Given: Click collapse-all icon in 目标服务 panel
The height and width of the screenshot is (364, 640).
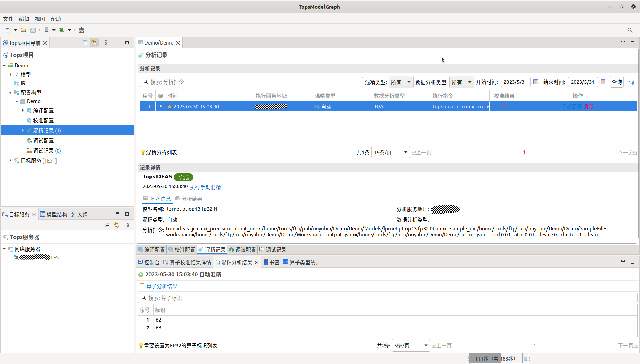Looking at the screenshot, I should (107, 225).
